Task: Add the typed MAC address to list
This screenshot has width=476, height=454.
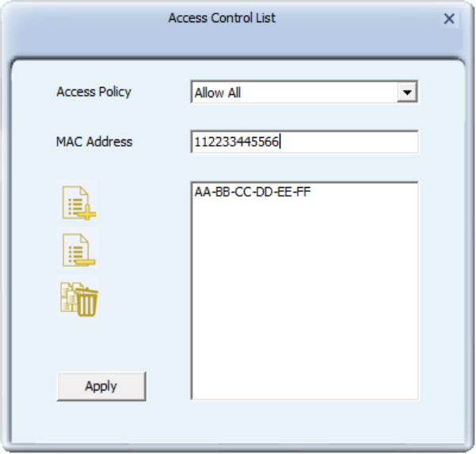Action: pos(77,200)
